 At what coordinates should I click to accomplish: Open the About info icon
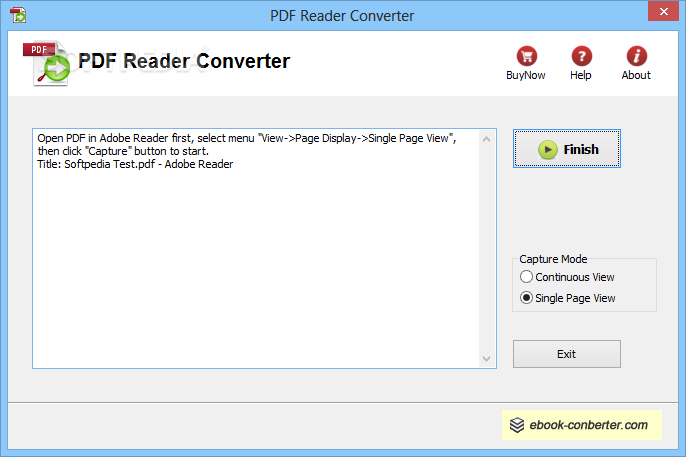coord(637,56)
